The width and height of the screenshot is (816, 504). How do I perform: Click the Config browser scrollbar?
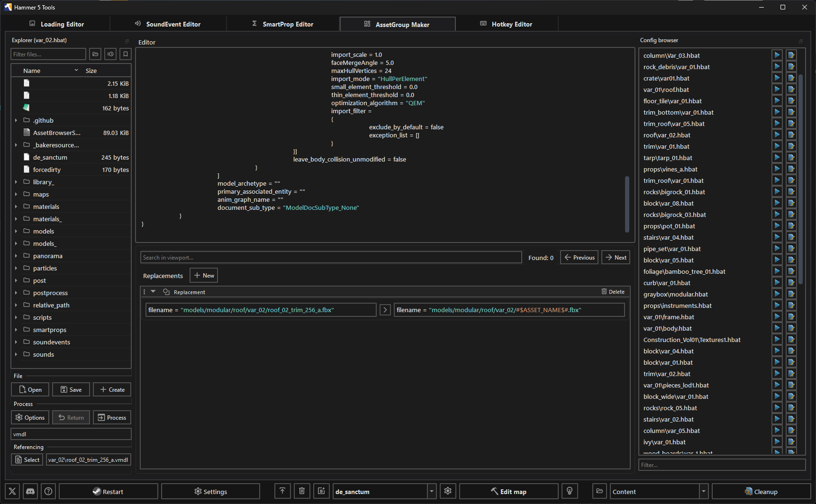800,180
